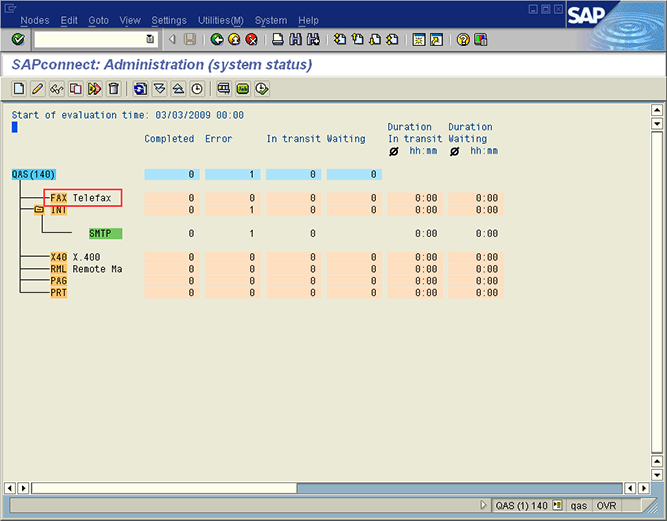Click the Error count in SMTP row
667x521 pixels.
tap(251, 233)
